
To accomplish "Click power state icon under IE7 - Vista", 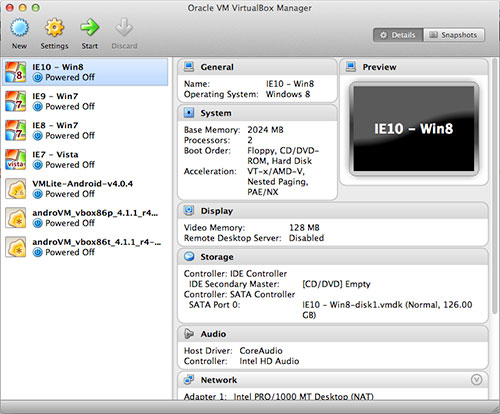I will (x=38, y=165).
